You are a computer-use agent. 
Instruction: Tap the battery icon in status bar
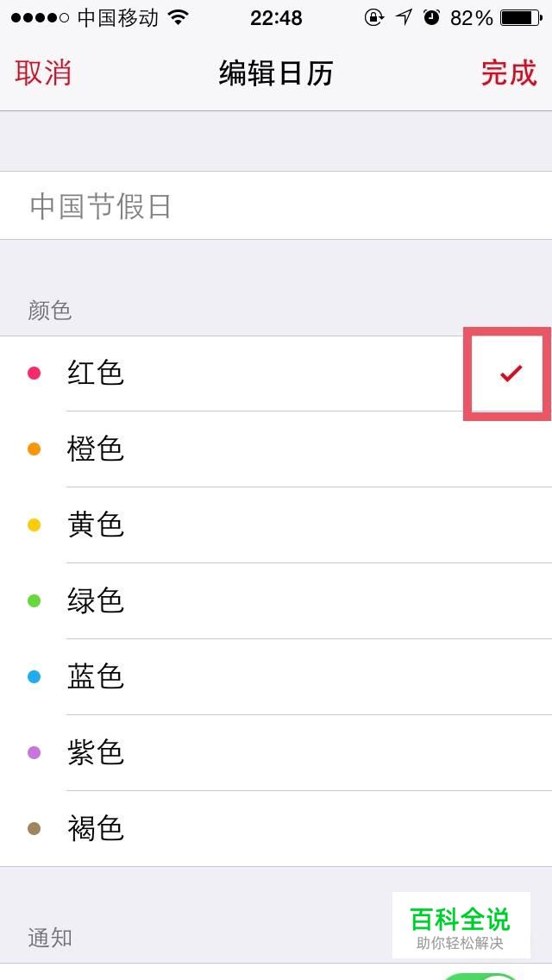point(521,17)
